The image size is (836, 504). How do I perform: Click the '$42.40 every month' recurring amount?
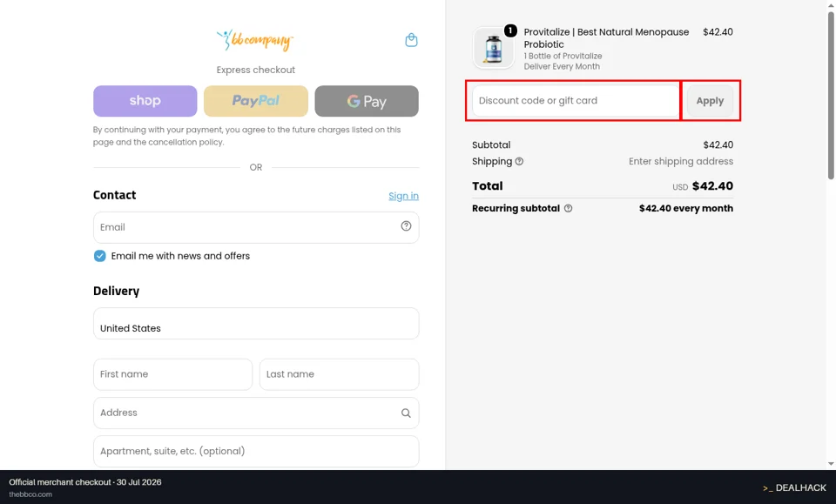pyautogui.click(x=686, y=208)
